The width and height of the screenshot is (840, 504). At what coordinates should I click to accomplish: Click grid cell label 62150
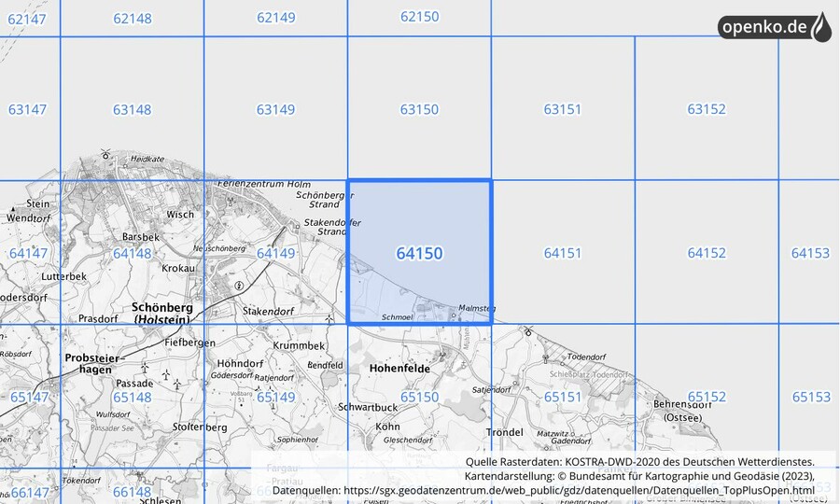(x=419, y=17)
